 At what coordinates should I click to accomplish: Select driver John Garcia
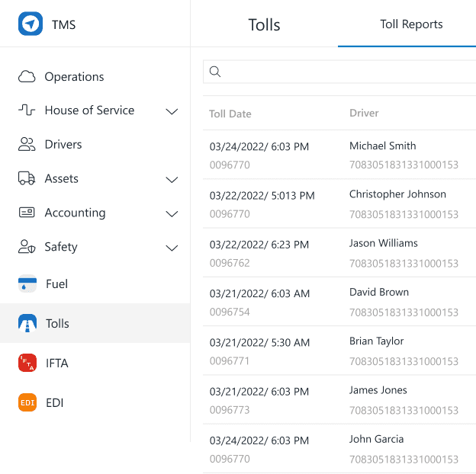(376, 439)
